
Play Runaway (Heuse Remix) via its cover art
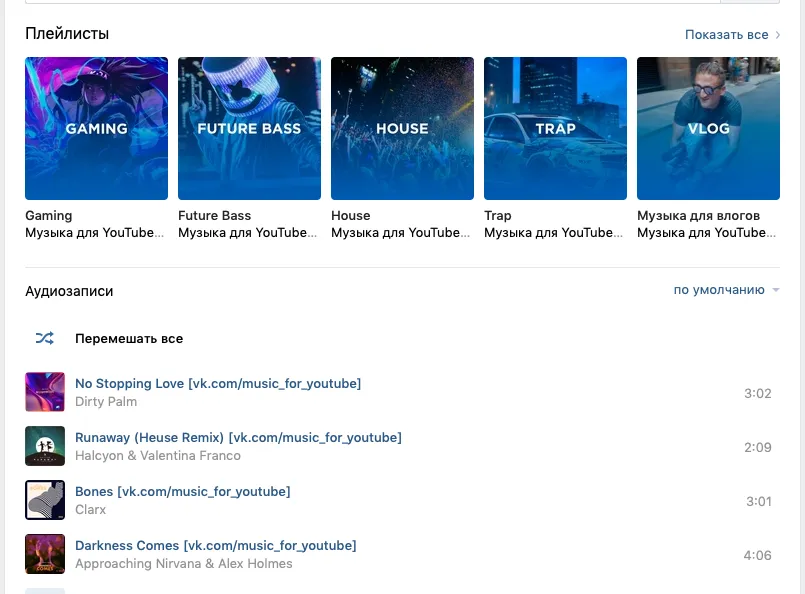tap(45, 446)
